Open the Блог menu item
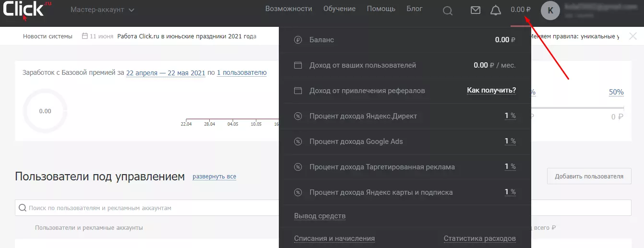Viewport: 644px width, 248px height. (x=415, y=9)
